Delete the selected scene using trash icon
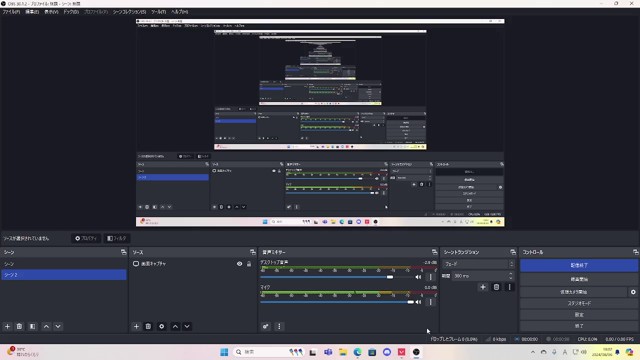The height and width of the screenshot is (360, 640). coord(19,327)
